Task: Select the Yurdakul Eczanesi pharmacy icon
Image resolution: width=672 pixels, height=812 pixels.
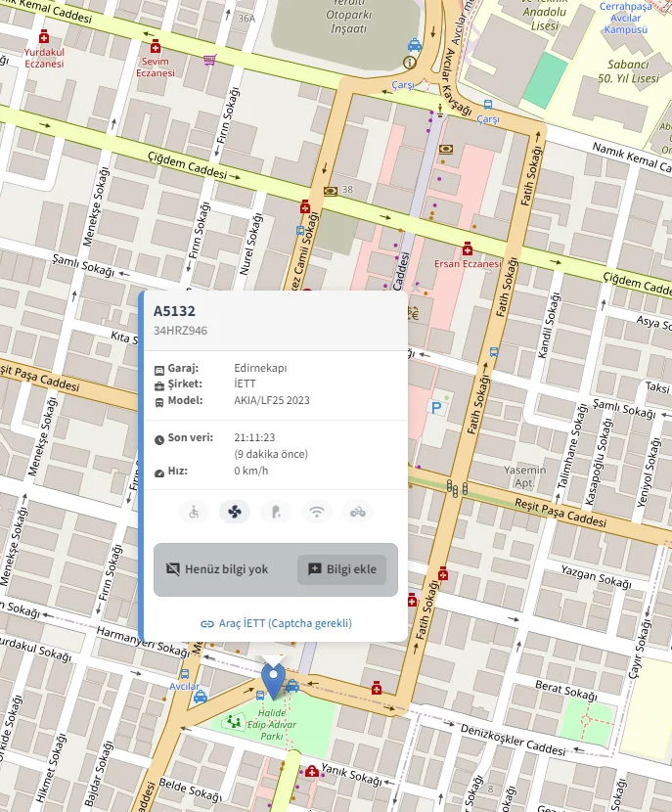Action: (43, 36)
